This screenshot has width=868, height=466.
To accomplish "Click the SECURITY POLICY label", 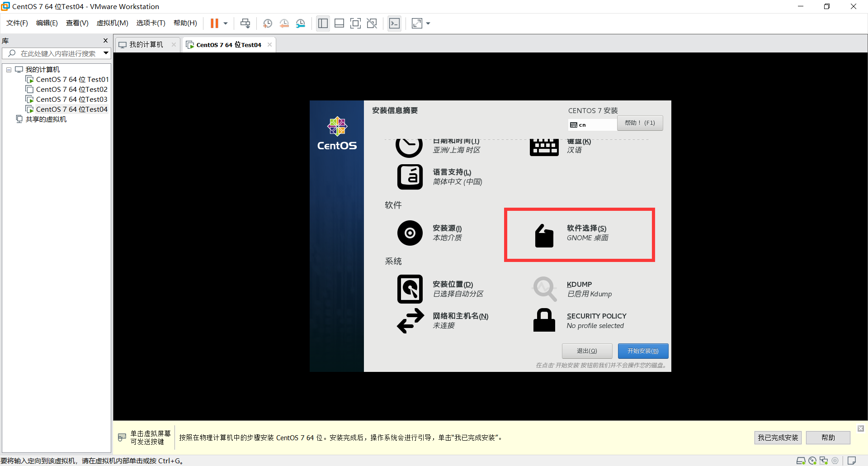I will point(597,316).
